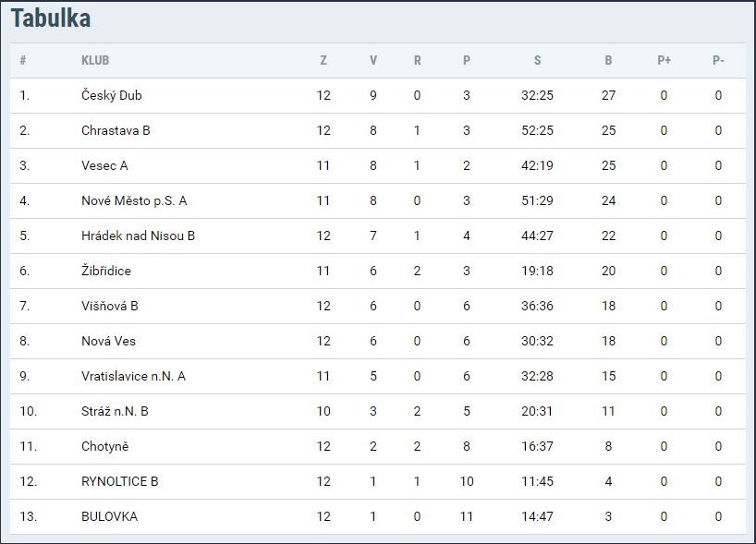Click the S score column header
756x544 pixels.
click(x=538, y=60)
